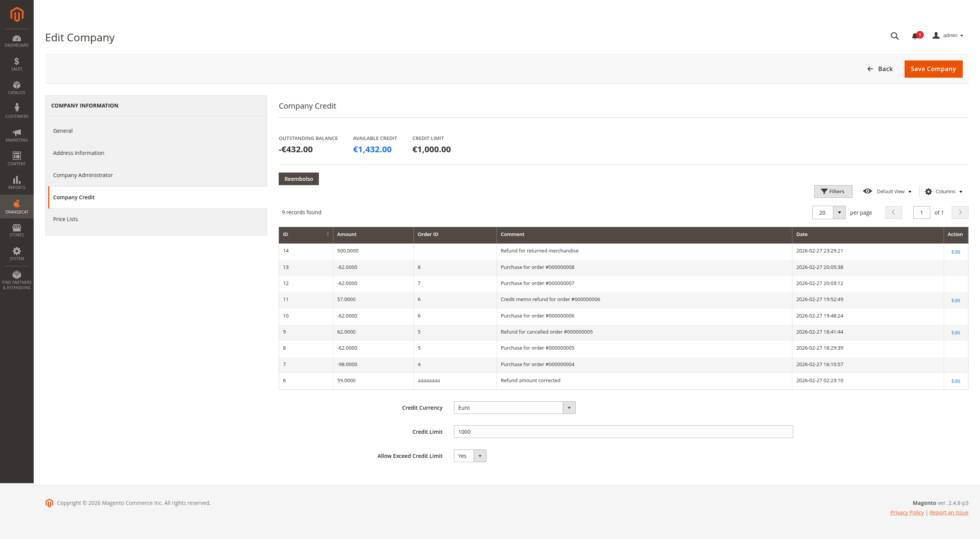Open the Sales menu icon

click(16, 64)
